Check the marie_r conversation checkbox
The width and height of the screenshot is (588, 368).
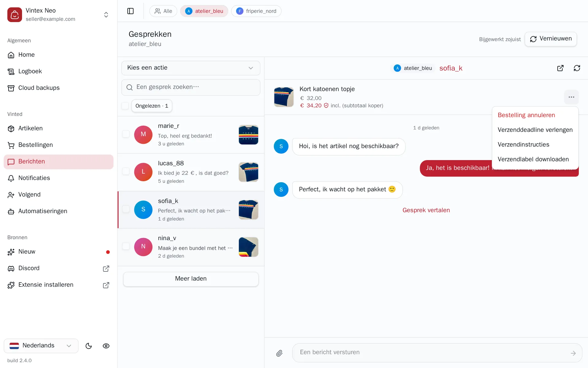(126, 134)
